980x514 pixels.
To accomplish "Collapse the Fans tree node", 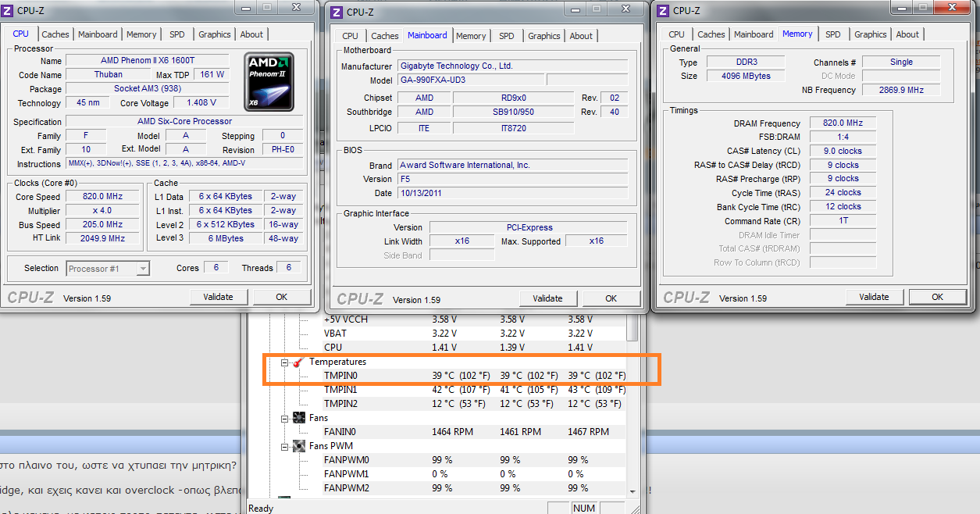I will (x=285, y=418).
